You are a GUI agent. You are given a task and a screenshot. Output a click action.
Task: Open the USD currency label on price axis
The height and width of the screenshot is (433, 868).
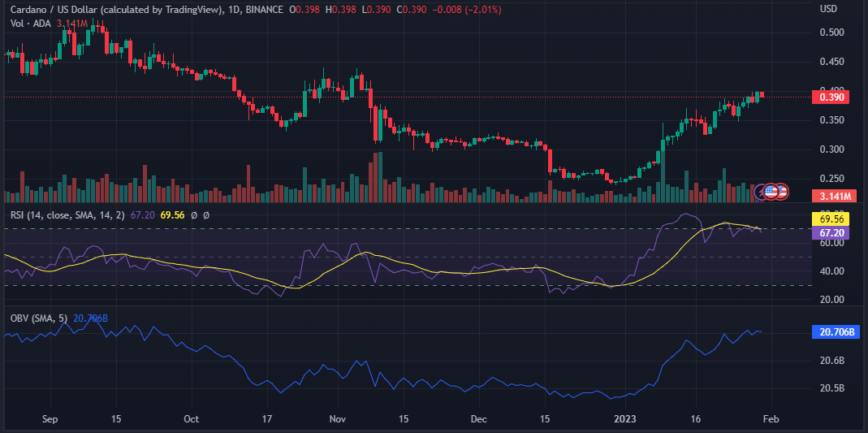click(x=829, y=10)
